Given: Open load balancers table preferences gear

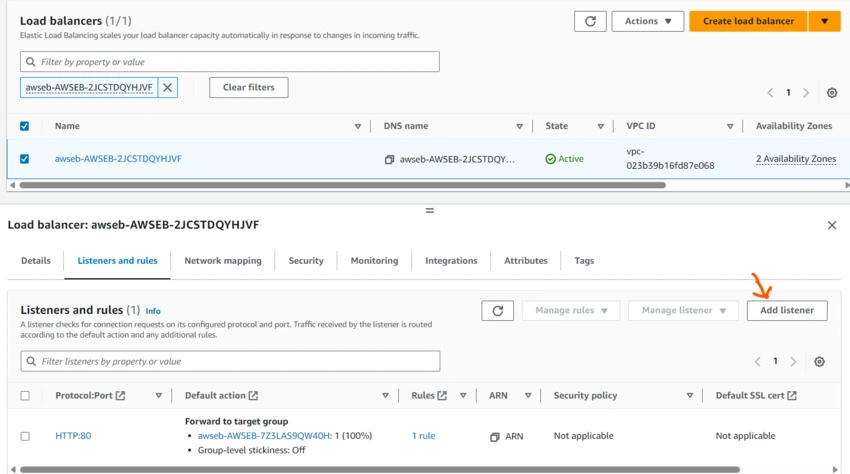Looking at the screenshot, I should 832,93.
